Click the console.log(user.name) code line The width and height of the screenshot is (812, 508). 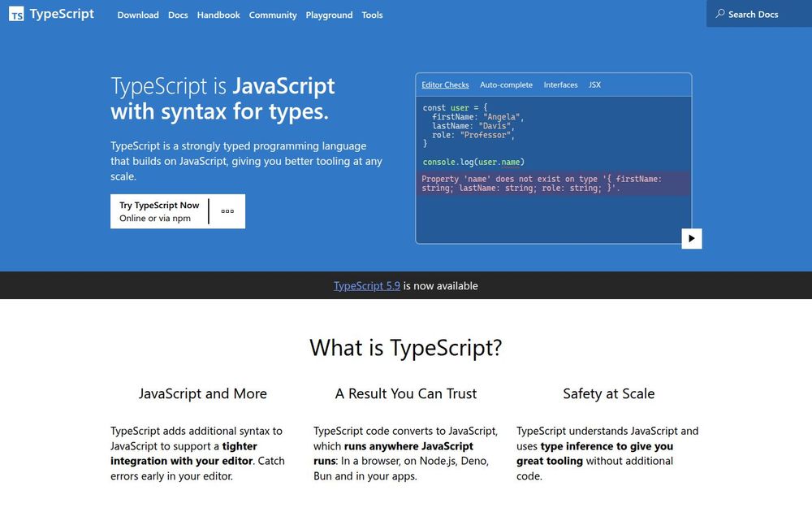point(473,163)
